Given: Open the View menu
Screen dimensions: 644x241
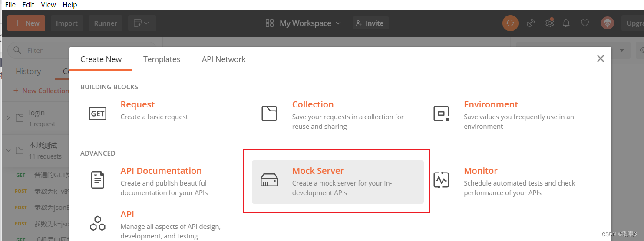Looking at the screenshot, I should point(48,4).
